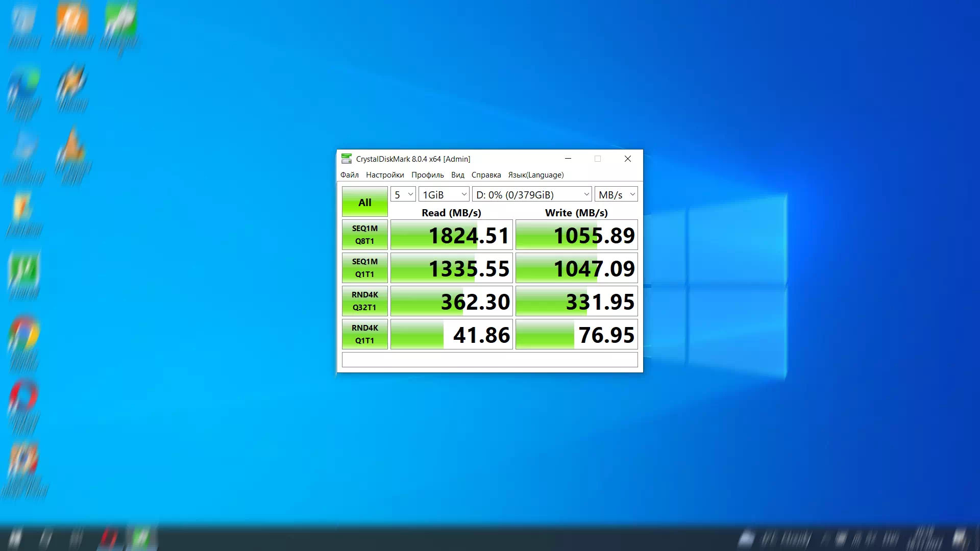Image resolution: width=980 pixels, height=551 pixels.
Task: Expand the 1GiB test size dropdown
Action: click(444, 194)
